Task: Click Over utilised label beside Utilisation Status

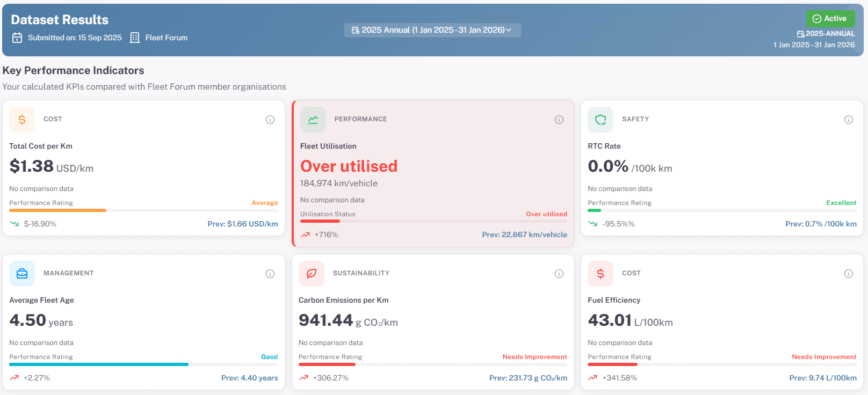Action: (546, 214)
